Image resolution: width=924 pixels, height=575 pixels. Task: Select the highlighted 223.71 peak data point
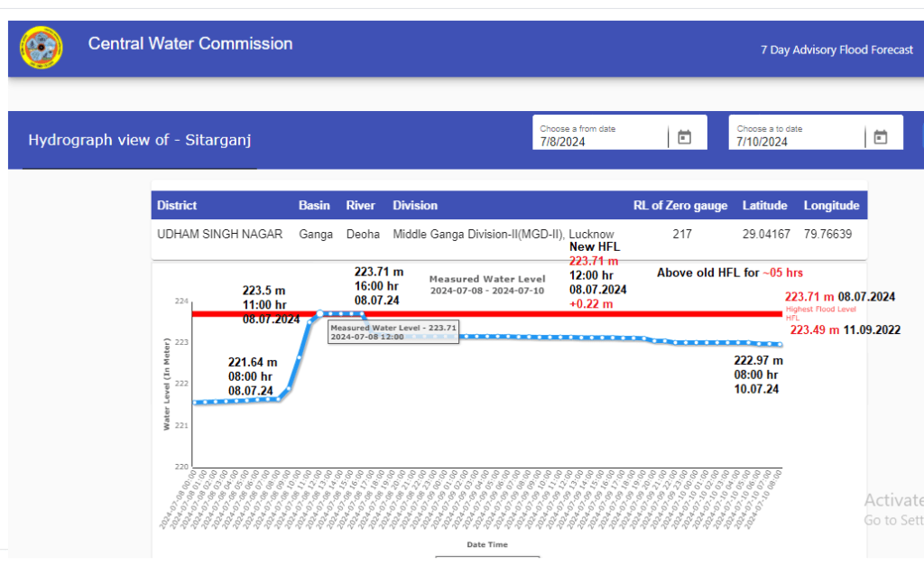320,314
